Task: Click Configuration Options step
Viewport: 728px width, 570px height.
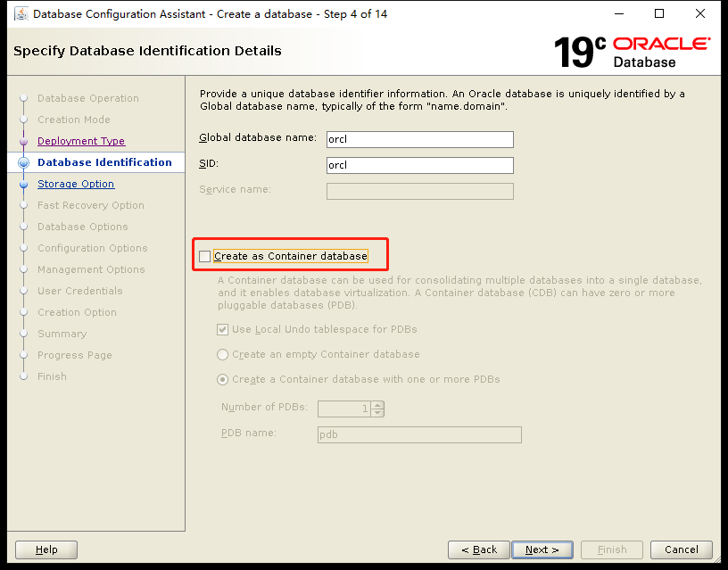Action: point(93,248)
